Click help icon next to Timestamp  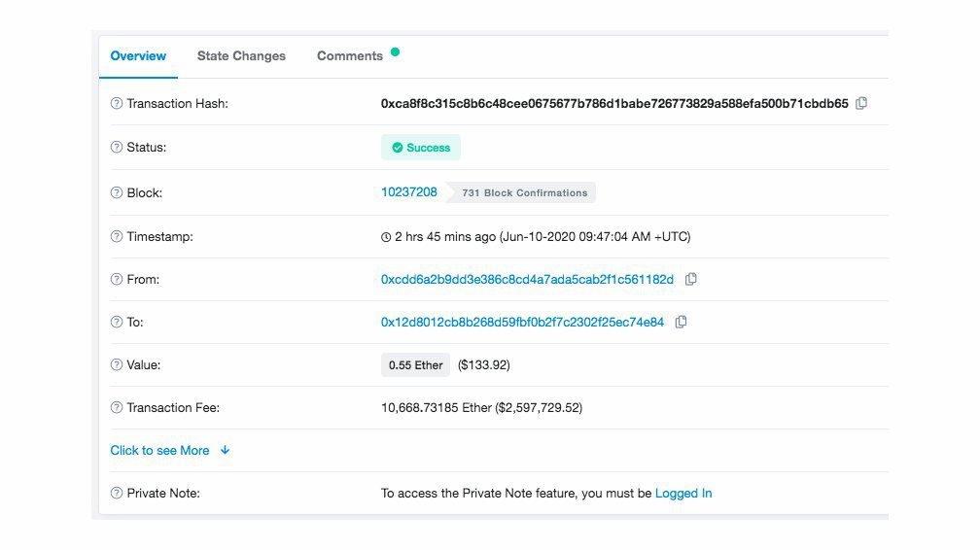point(117,237)
